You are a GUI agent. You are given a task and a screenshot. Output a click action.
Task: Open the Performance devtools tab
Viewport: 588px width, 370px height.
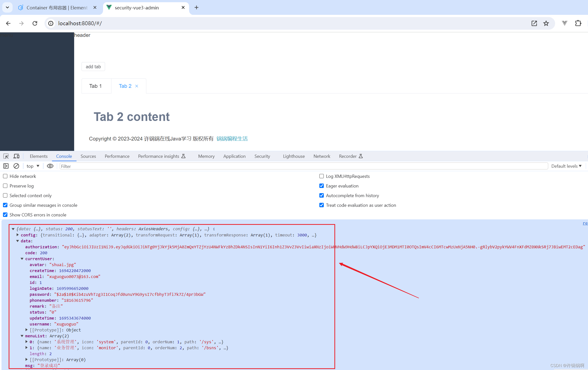117,156
